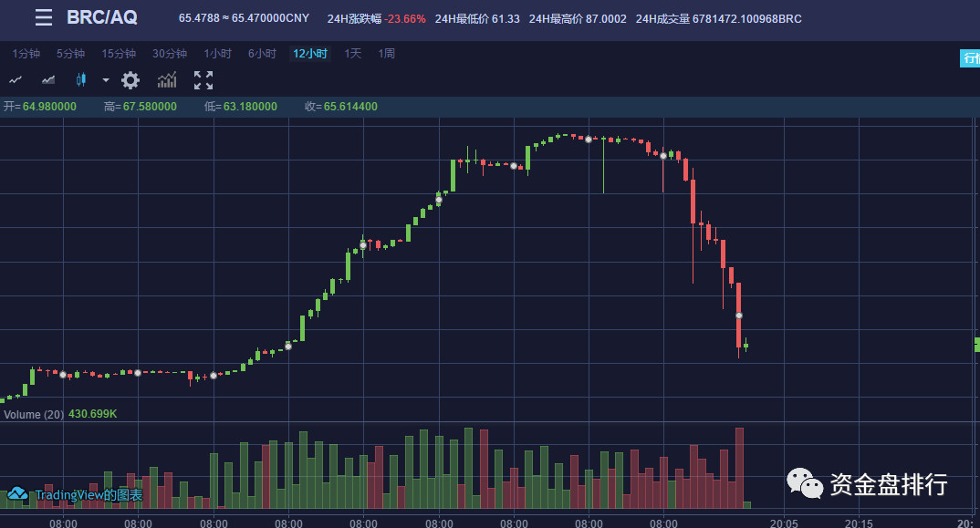Expand the chart type dropdown arrow
Image resolution: width=980 pixels, height=528 pixels.
coord(105,80)
